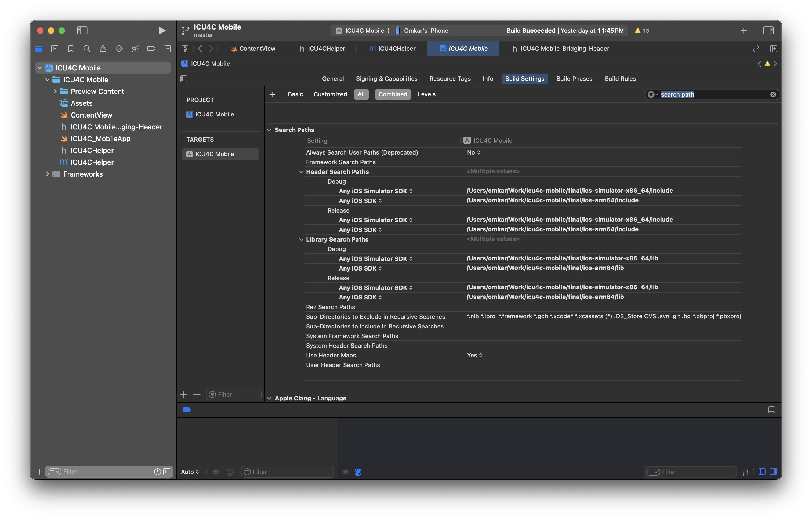The height and width of the screenshot is (519, 812).
Task: Open the Source Control navigator
Action: [x=55, y=49]
